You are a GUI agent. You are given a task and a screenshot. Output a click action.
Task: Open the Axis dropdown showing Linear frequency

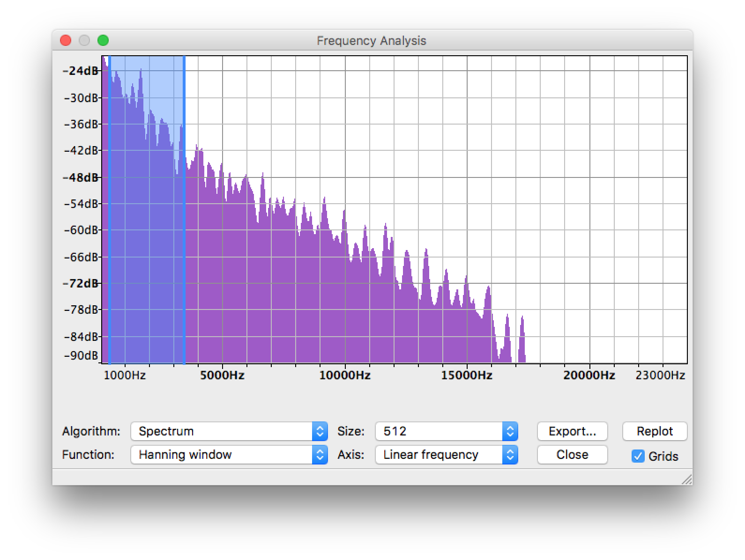447,455
